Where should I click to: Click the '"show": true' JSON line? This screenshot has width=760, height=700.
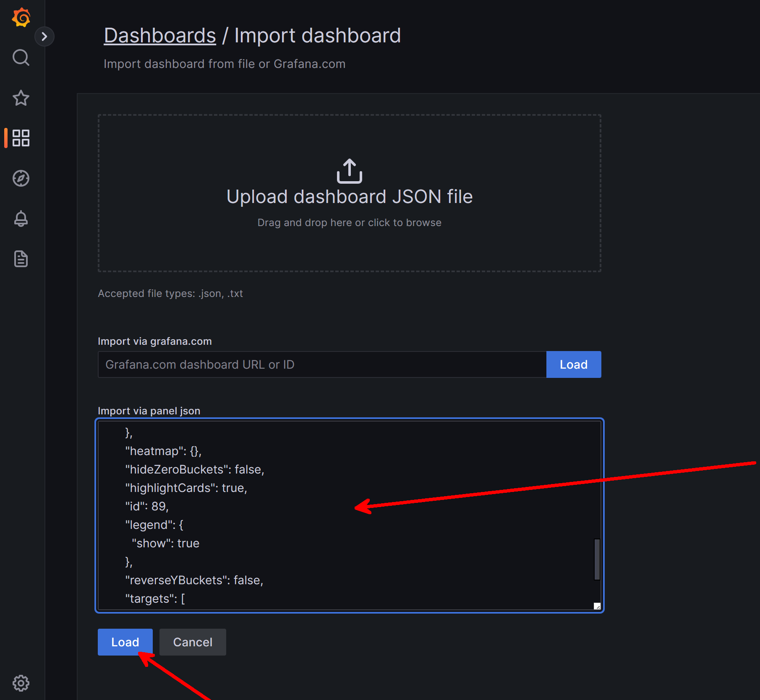point(166,543)
